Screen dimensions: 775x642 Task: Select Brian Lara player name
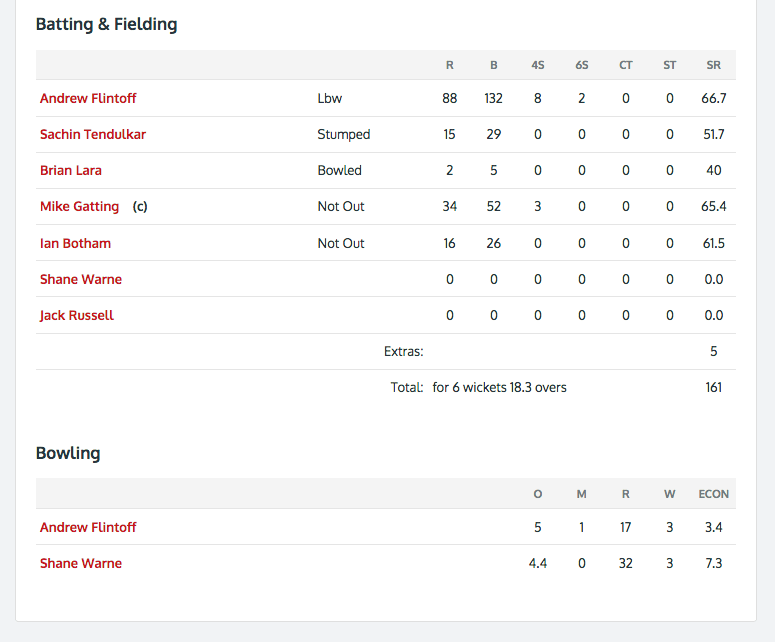[71, 171]
